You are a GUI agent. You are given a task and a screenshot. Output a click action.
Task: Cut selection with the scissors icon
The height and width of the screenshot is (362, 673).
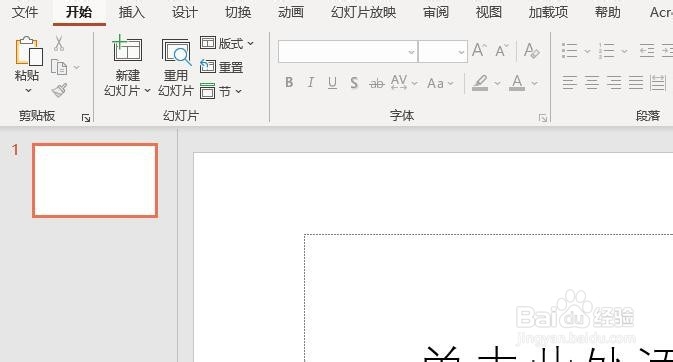(x=59, y=44)
